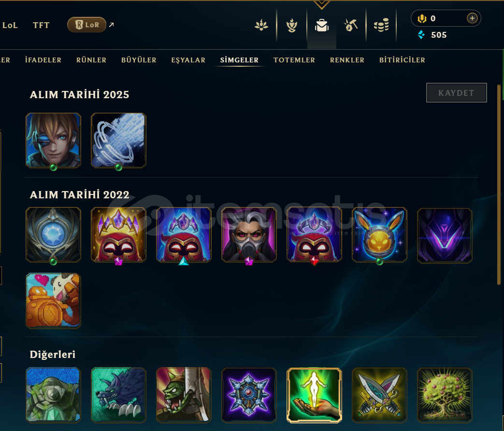Choose the golden bunny helmet icon

click(x=379, y=235)
